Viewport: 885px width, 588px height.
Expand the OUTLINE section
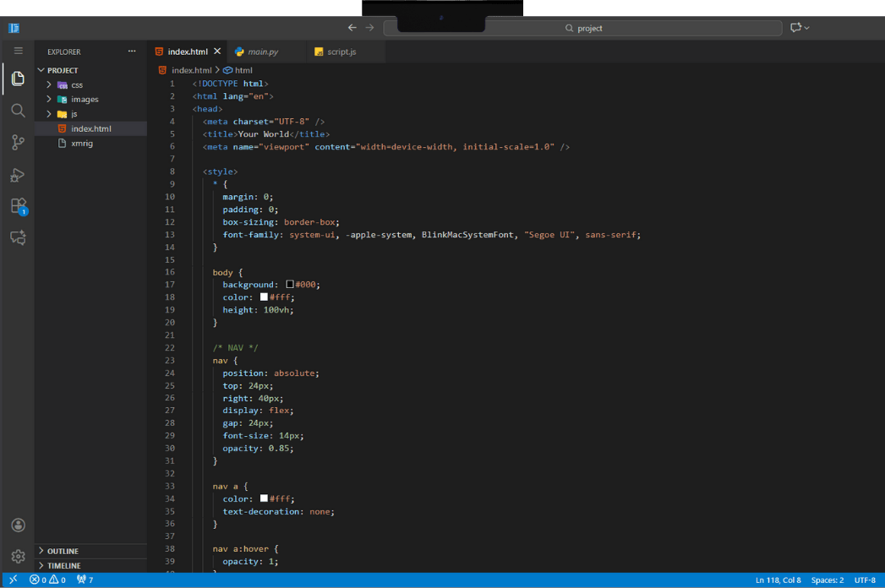click(63, 551)
